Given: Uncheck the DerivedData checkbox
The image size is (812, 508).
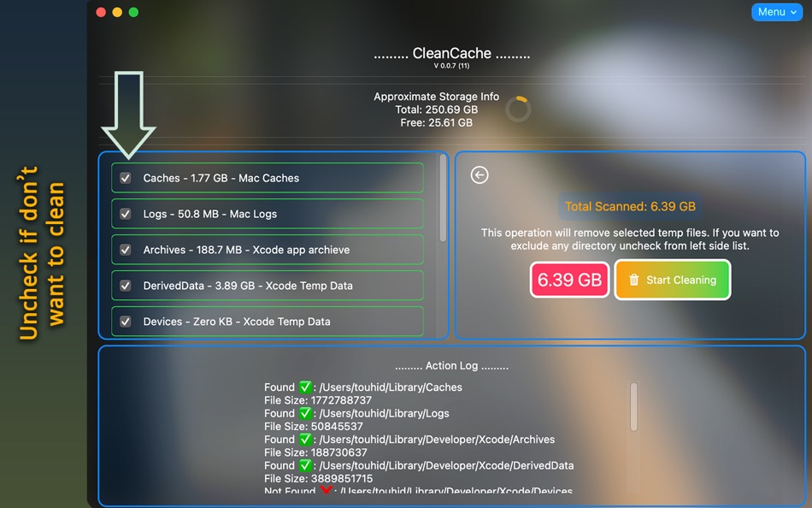Looking at the screenshot, I should pyautogui.click(x=126, y=286).
